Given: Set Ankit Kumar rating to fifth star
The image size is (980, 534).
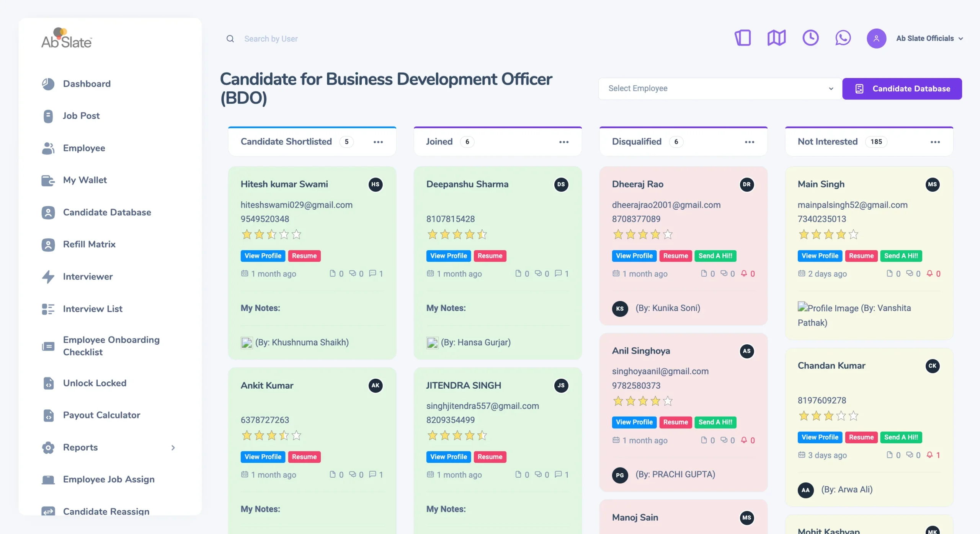Looking at the screenshot, I should coord(296,435).
